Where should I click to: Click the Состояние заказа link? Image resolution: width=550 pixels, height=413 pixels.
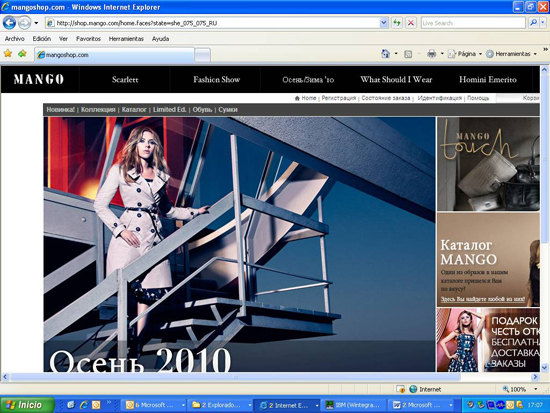[x=385, y=98]
